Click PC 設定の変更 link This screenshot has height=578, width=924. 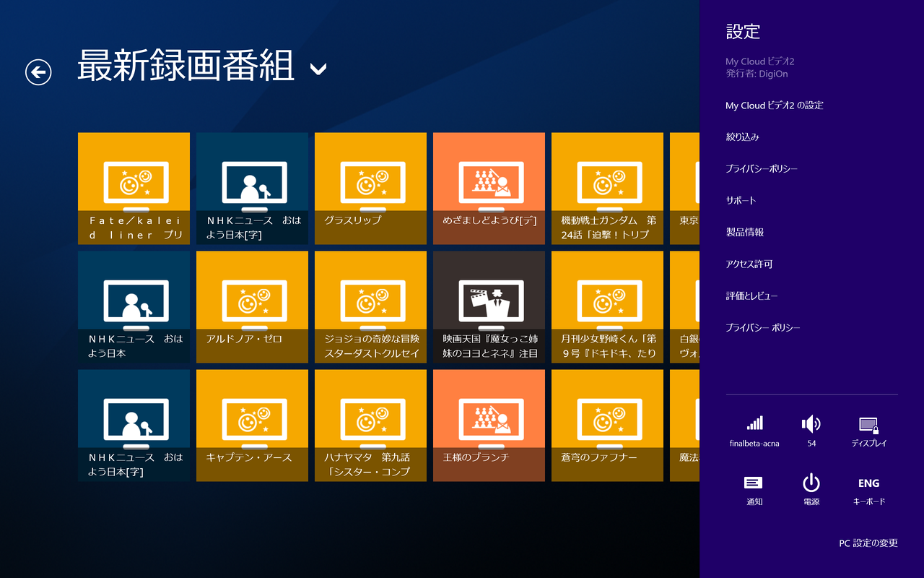coord(868,543)
